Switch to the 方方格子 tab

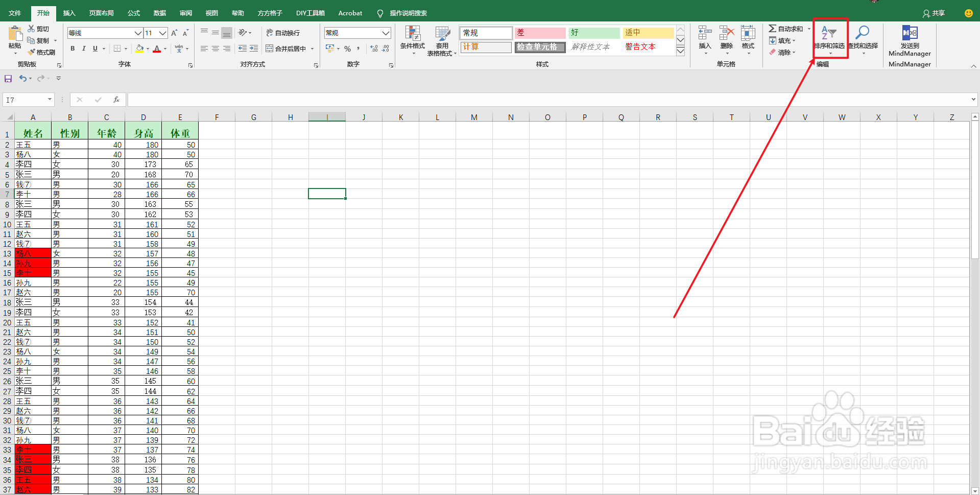pyautogui.click(x=270, y=13)
